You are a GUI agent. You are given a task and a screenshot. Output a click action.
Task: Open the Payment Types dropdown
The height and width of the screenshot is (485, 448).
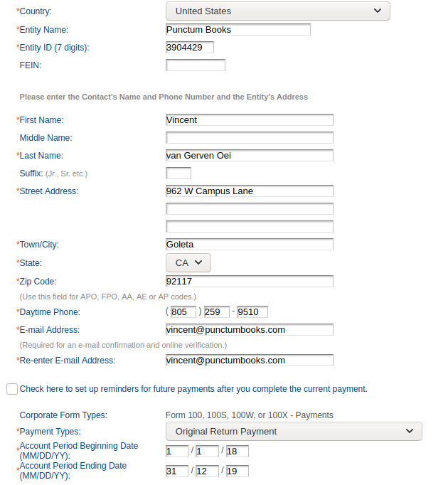[x=293, y=432]
